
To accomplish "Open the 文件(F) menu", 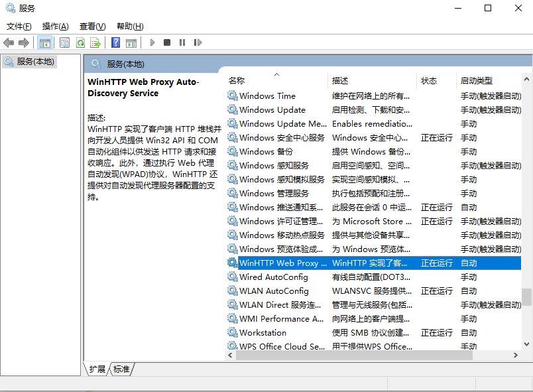I will coord(19,27).
